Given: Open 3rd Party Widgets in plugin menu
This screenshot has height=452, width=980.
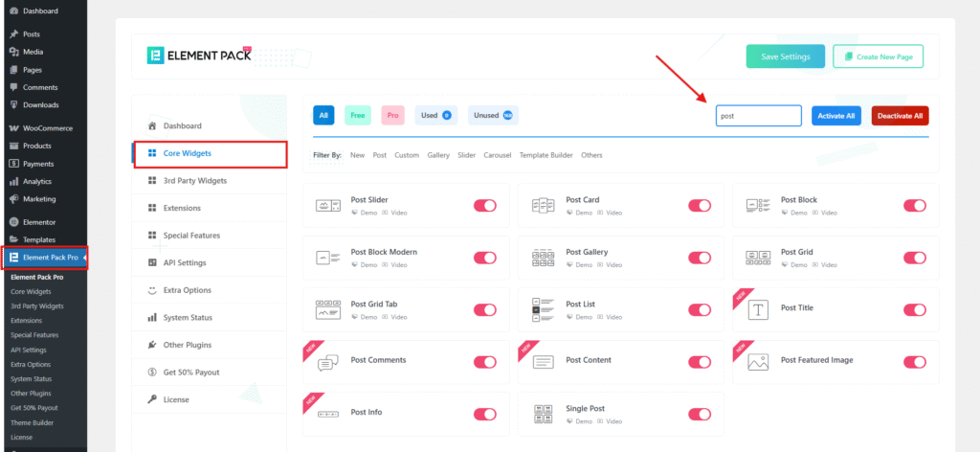Looking at the screenshot, I should [210, 181].
